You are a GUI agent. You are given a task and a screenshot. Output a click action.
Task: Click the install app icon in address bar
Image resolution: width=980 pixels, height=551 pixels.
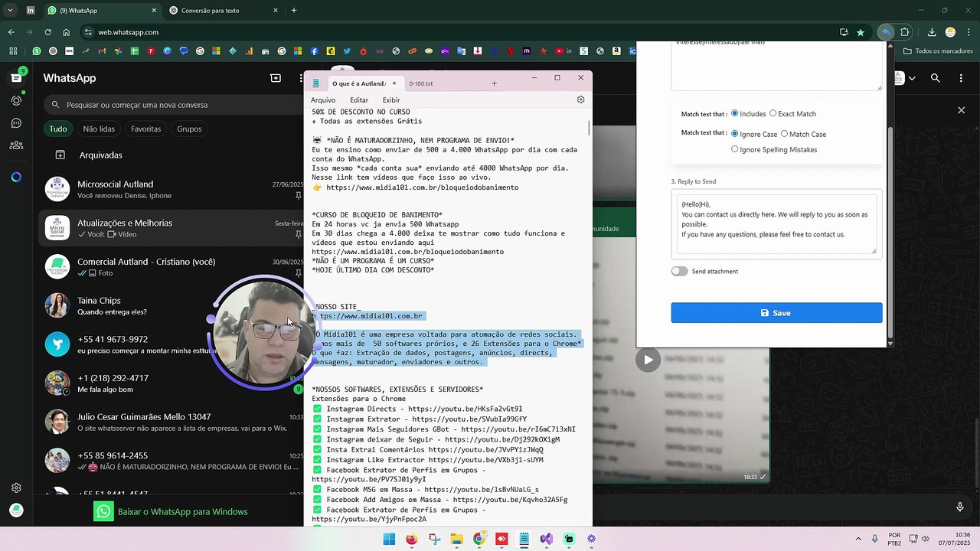(844, 32)
